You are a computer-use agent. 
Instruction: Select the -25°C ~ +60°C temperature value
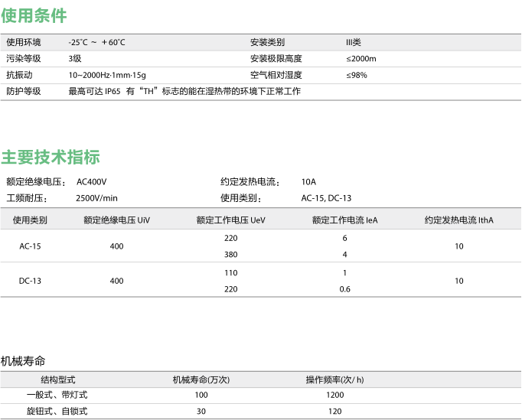click(x=96, y=42)
